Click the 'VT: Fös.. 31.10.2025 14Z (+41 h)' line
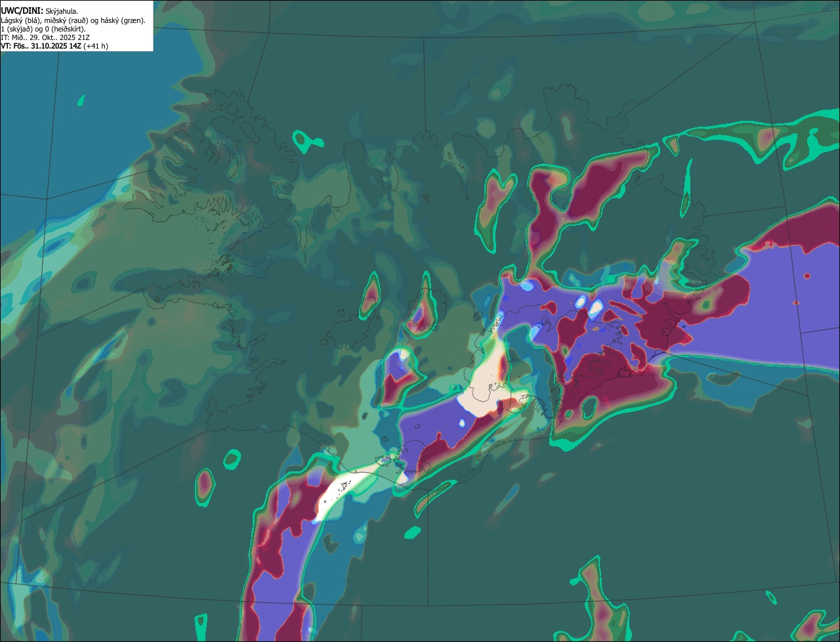Viewport: 840px width, 642px height. pyautogui.click(x=54, y=46)
